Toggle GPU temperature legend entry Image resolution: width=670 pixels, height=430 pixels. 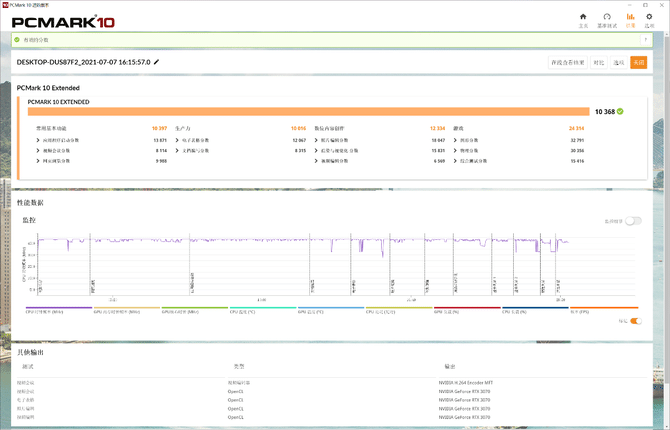[331, 310]
